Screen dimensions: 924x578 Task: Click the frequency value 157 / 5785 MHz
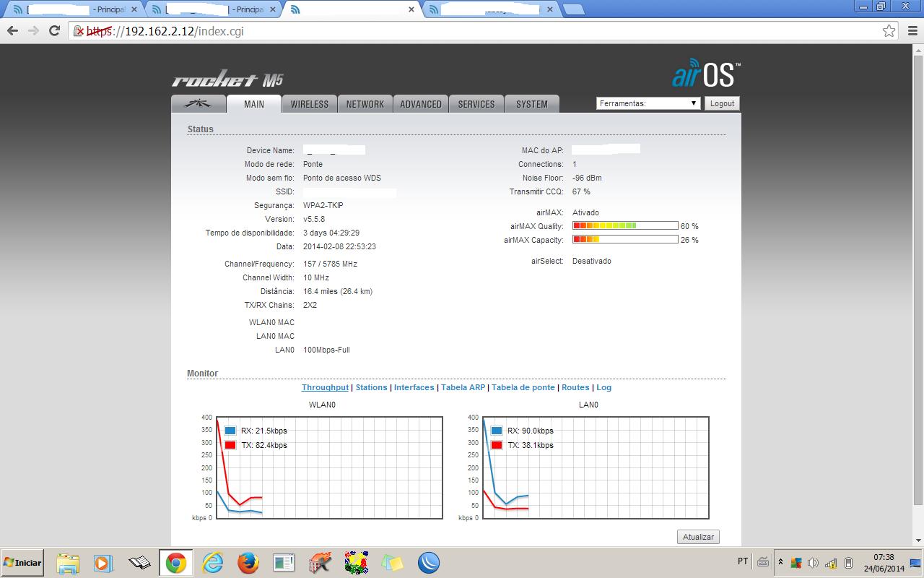pos(330,264)
